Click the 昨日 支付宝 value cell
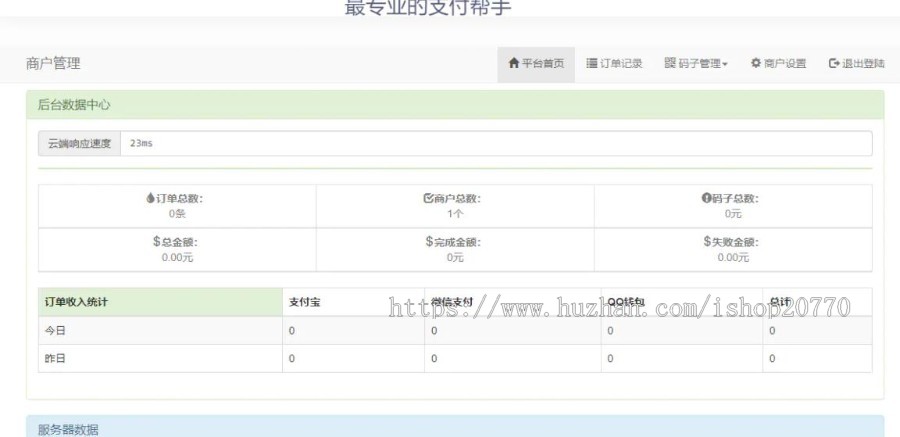This screenshot has height=437, width=900. 354,358
